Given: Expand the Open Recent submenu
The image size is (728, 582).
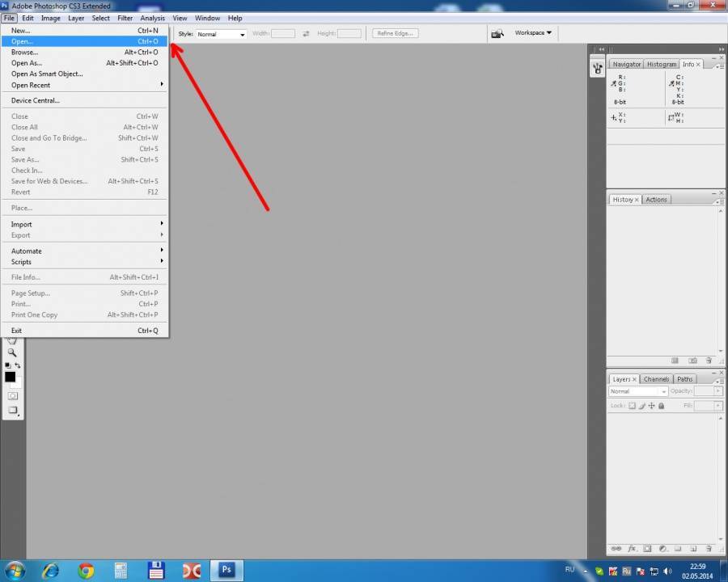Looking at the screenshot, I should click(x=31, y=85).
